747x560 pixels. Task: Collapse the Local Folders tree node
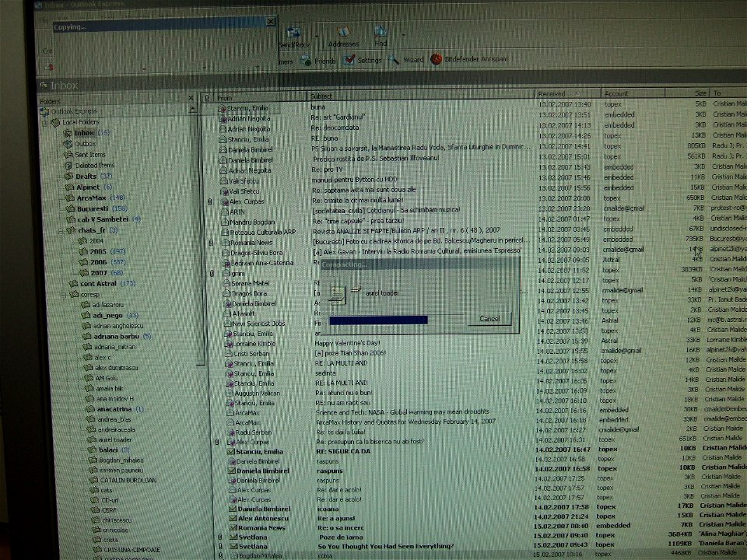coord(44,124)
